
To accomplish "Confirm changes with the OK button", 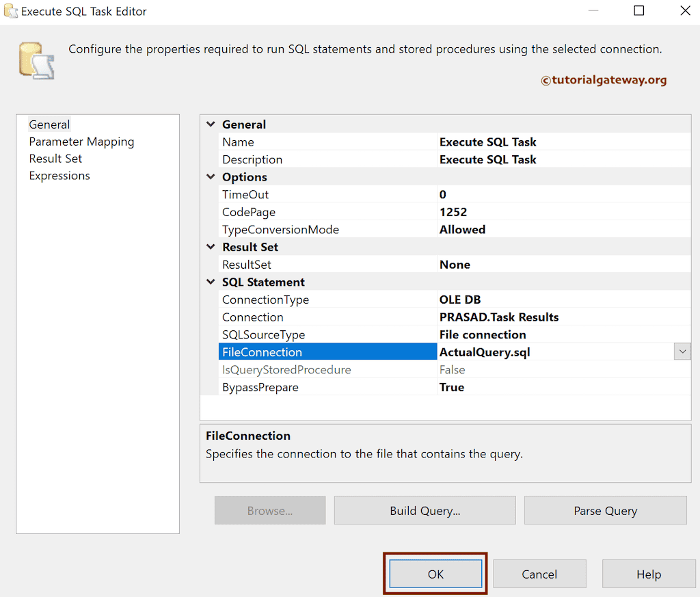I will [435, 574].
